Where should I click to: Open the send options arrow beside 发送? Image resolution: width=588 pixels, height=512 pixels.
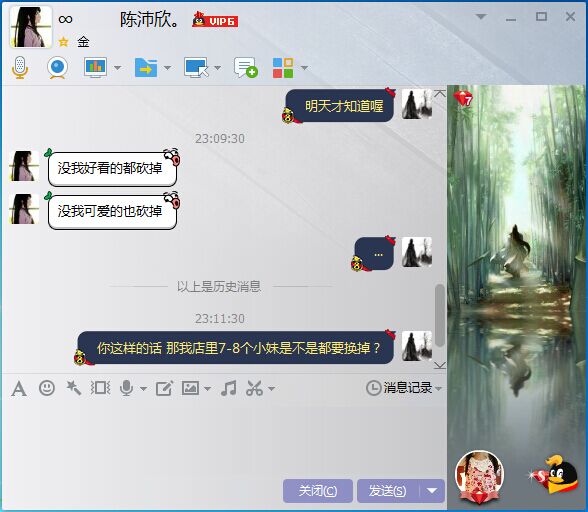click(x=432, y=491)
